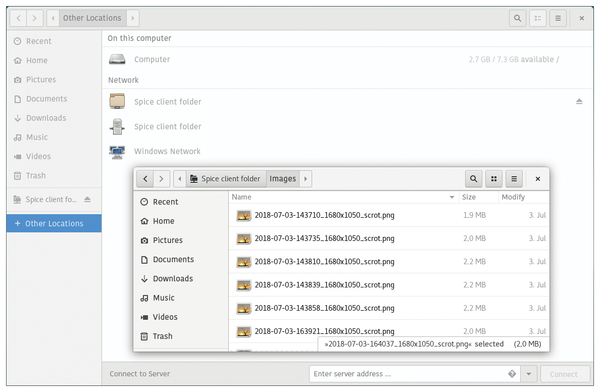This screenshot has height=392, width=600.
Task: Click the left path-scroll arrow before Other Locations
Action: [53, 18]
